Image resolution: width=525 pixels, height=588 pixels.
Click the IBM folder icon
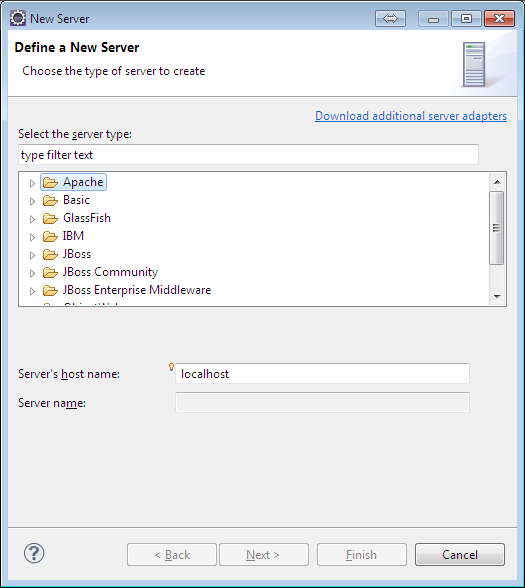(x=50, y=236)
